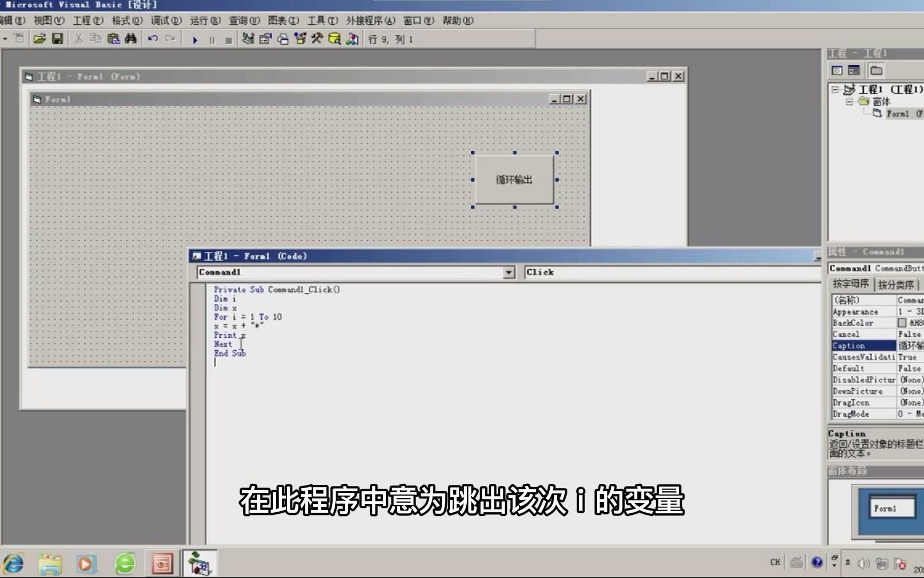Select the Caption property row
Screen dimensions: 924x578
point(877,346)
